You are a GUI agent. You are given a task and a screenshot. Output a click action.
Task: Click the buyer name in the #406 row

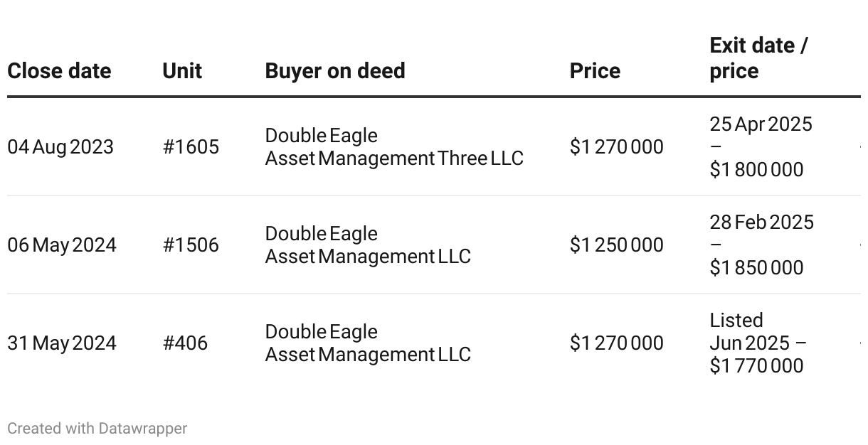pyautogui.click(x=368, y=343)
